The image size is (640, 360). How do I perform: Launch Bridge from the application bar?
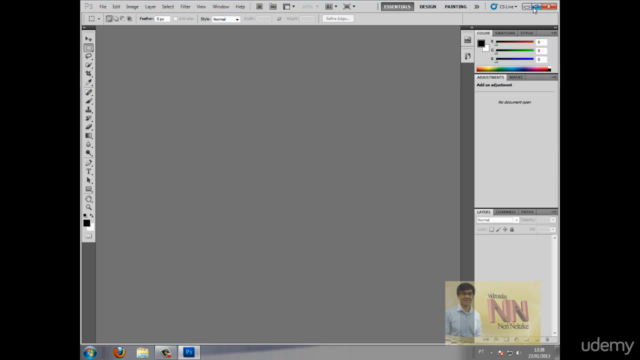(259, 7)
